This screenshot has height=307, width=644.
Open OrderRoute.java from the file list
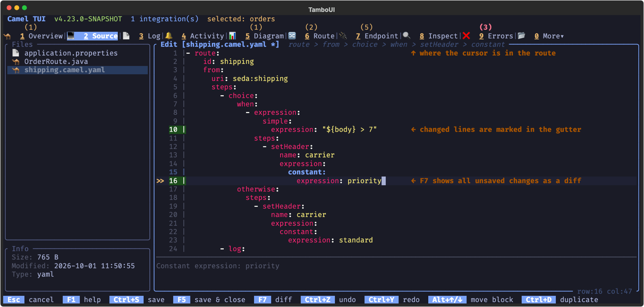click(56, 62)
